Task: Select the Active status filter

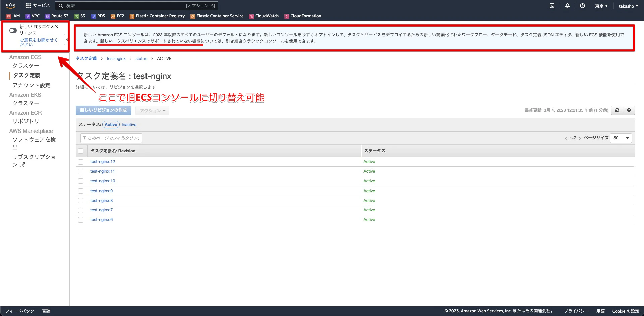Action: coord(111,125)
